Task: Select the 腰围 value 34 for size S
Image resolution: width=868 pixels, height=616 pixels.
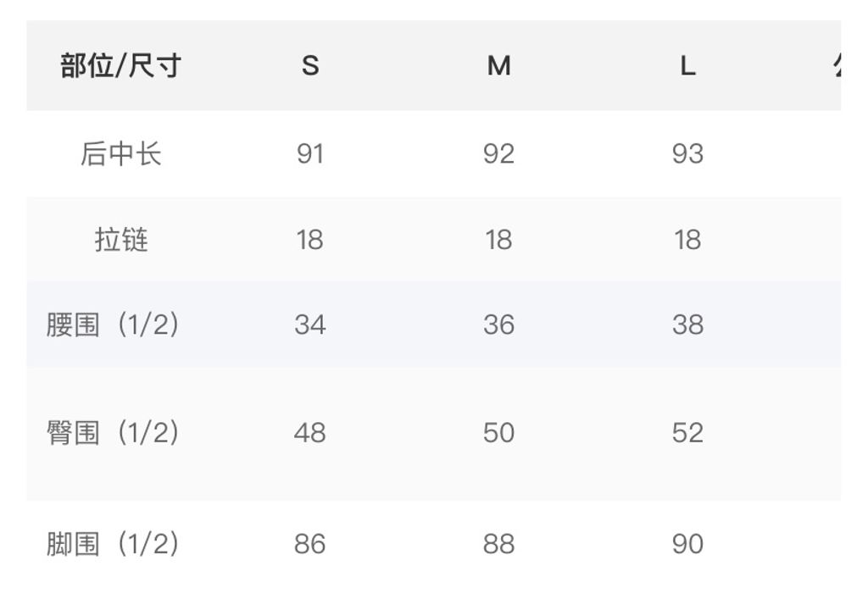Action: coord(310,325)
